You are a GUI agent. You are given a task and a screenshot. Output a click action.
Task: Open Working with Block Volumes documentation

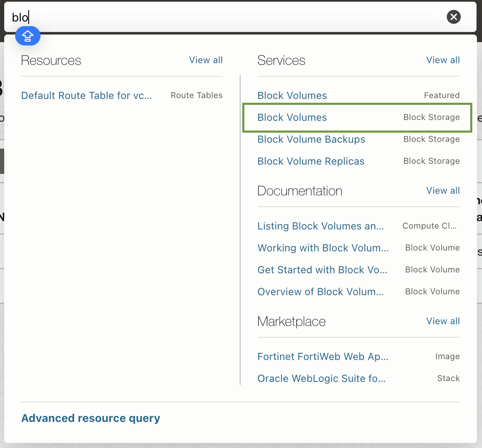tap(323, 248)
